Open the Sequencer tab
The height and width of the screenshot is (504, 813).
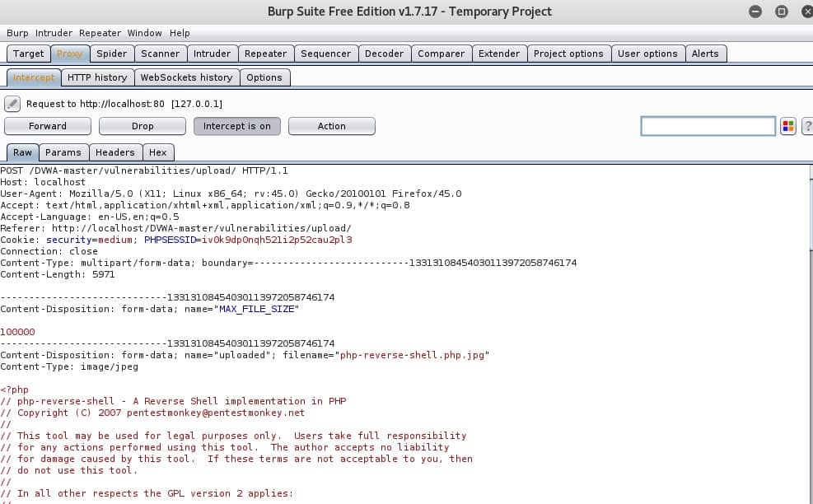click(x=326, y=54)
